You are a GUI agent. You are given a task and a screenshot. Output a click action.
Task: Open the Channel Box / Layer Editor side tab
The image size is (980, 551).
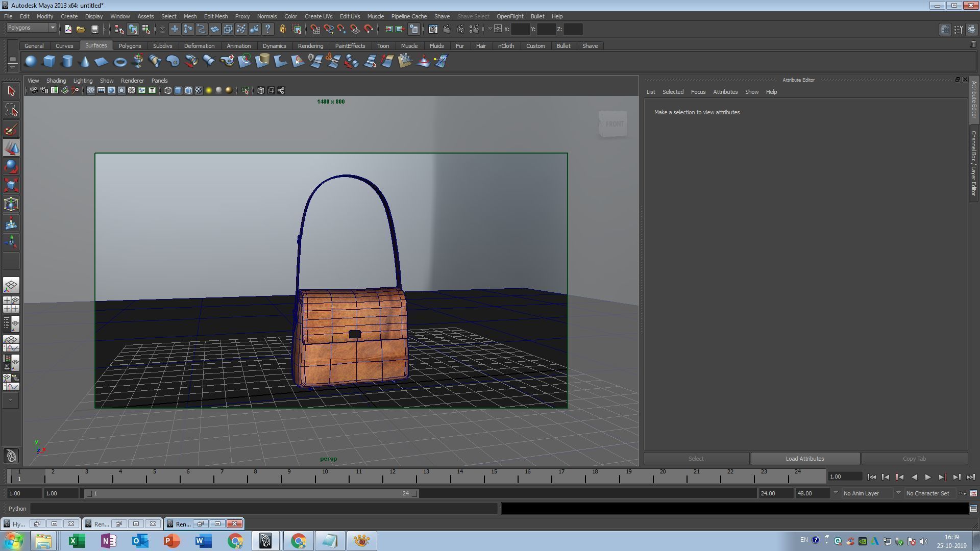974,163
